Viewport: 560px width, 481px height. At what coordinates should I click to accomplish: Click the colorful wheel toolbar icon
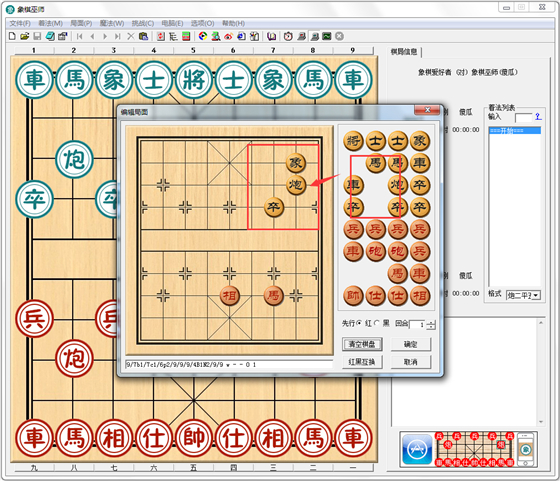pos(203,36)
